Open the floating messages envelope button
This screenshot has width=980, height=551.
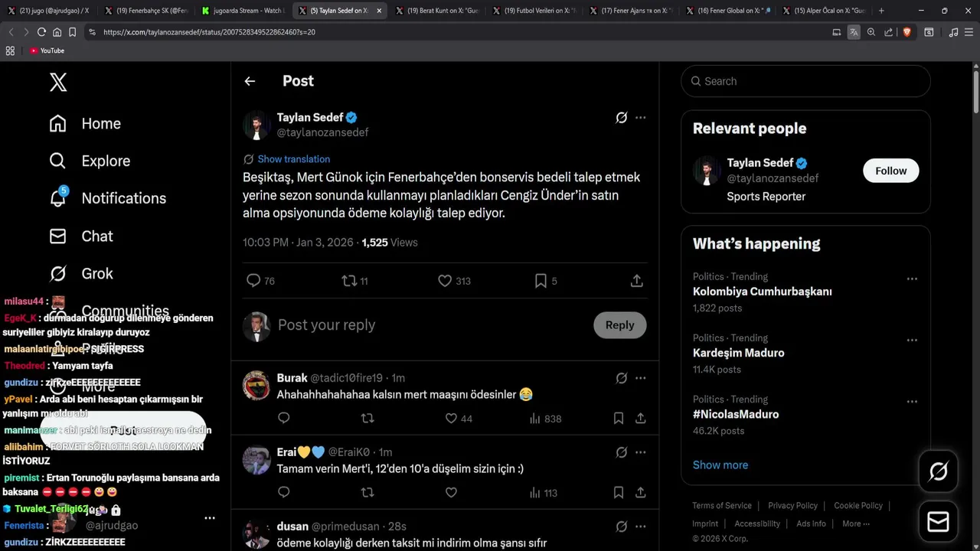click(938, 522)
